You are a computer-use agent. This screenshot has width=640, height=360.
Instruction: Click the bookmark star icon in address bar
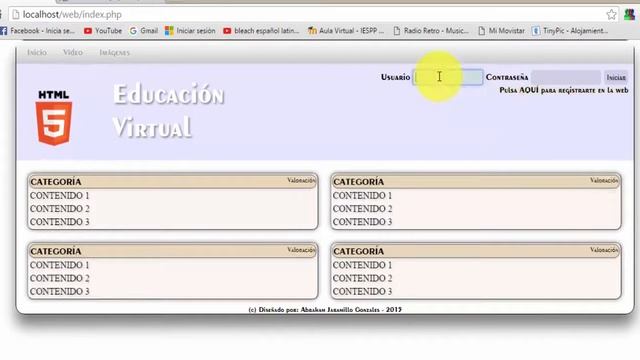[x=611, y=15]
